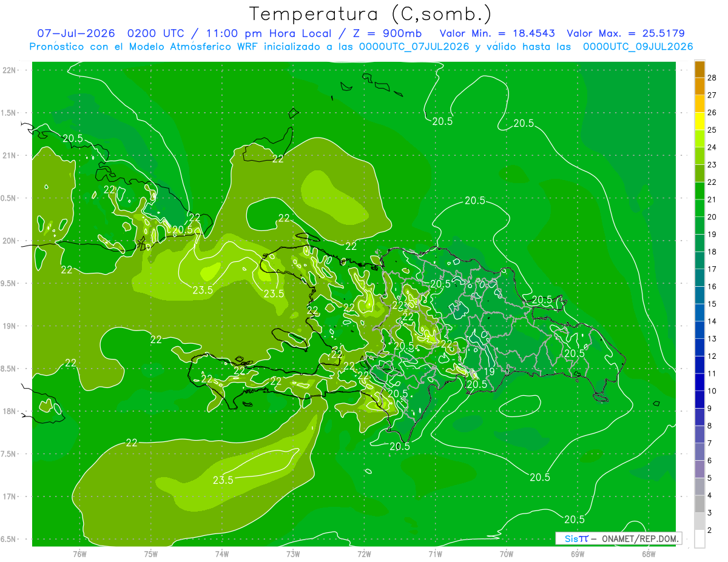Select the init time "0000UTC_07JUL2026"
Image resolution: width=728 pixels, height=562 pixels.
pos(414,47)
